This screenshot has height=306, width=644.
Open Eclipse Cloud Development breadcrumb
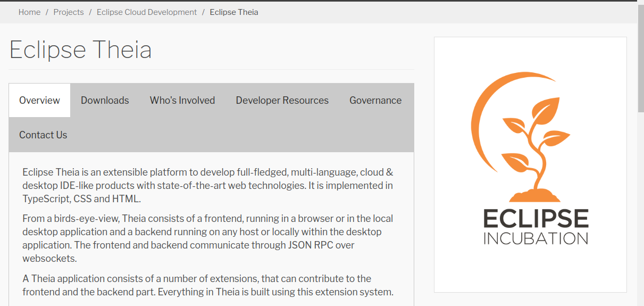pos(147,12)
